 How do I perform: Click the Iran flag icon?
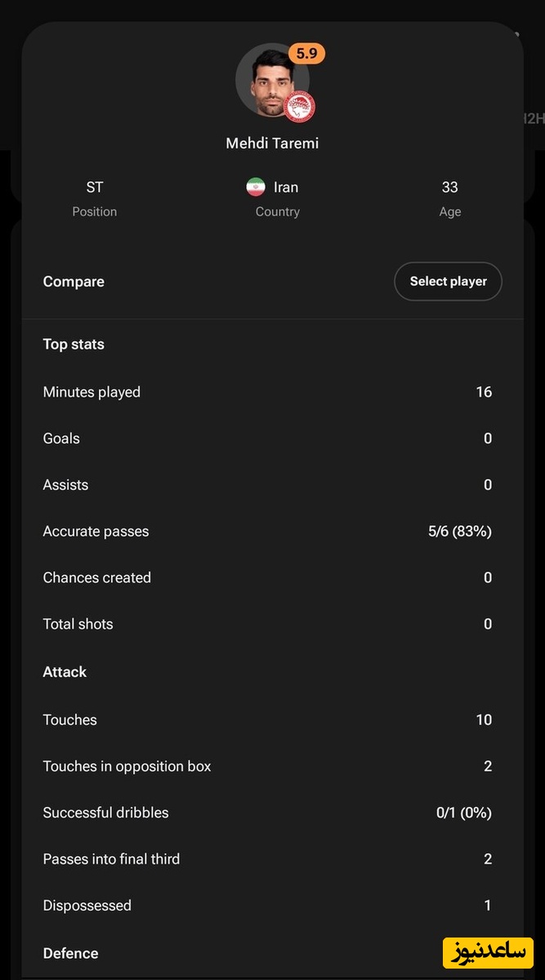coord(256,187)
